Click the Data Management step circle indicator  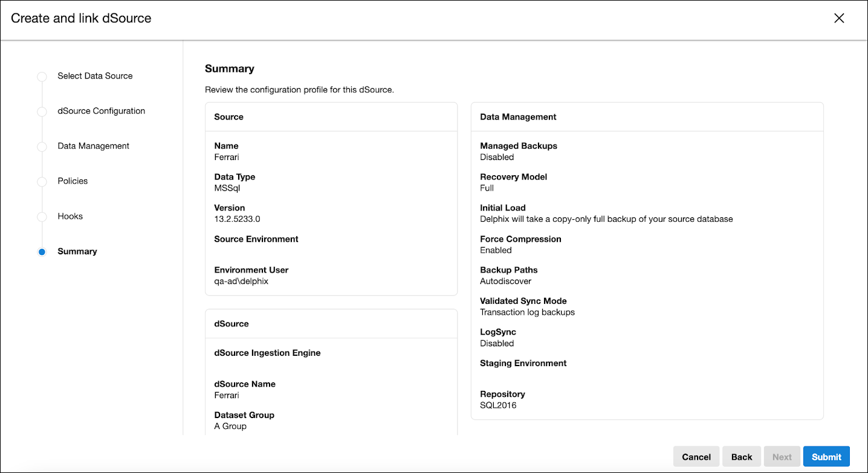pyautogui.click(x=42, y=147)
